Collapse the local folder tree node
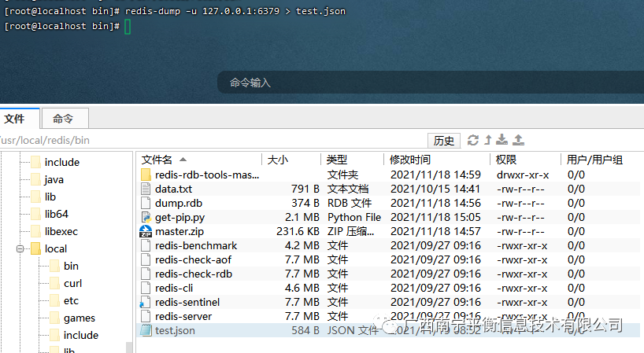 click(20, 249)
